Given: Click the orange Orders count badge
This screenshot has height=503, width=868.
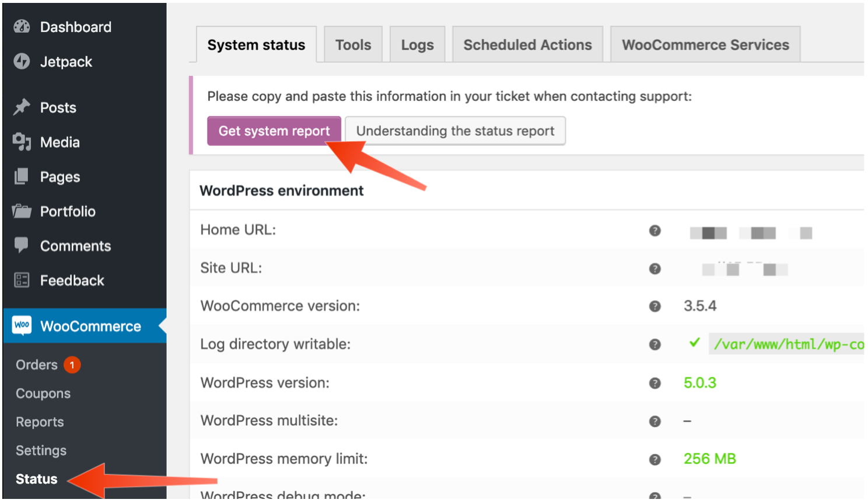Looking at the screenshot, I should click(x=72, y=365).
